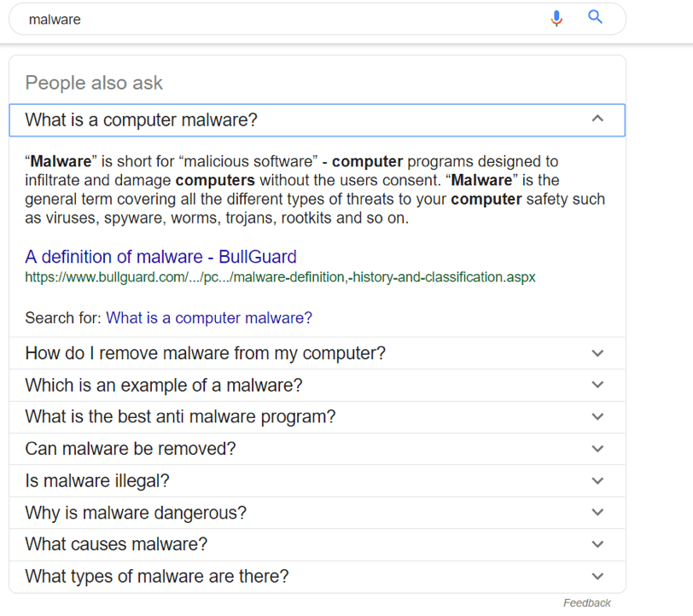Image resolution: width=693 pixels, height=616 pixels.
Task: Click the chevron beside 'Can malware be removed?'
Action: [597, 449]
